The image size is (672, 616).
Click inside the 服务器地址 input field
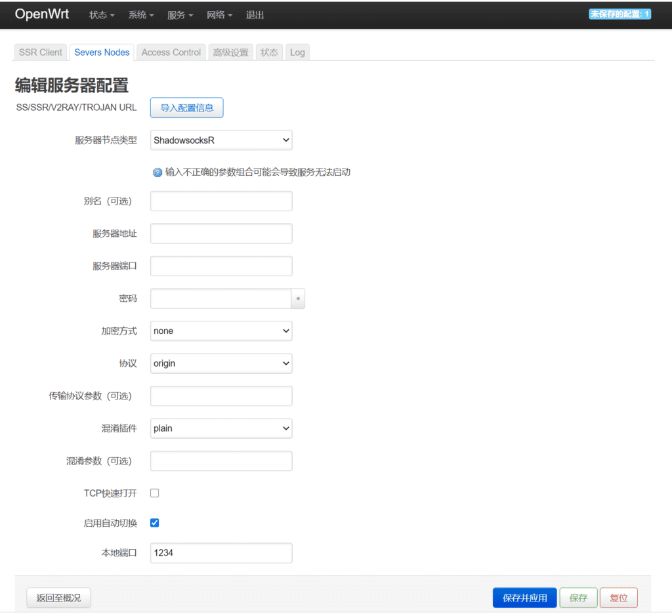coord(220,234)
